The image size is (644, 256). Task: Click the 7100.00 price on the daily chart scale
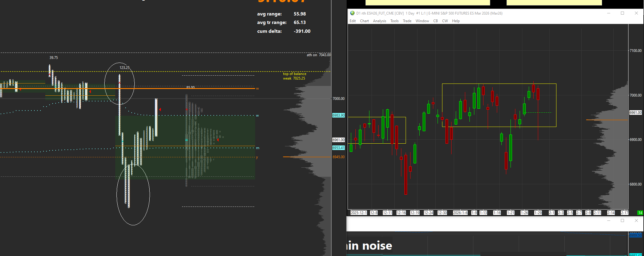pos(635,51)
